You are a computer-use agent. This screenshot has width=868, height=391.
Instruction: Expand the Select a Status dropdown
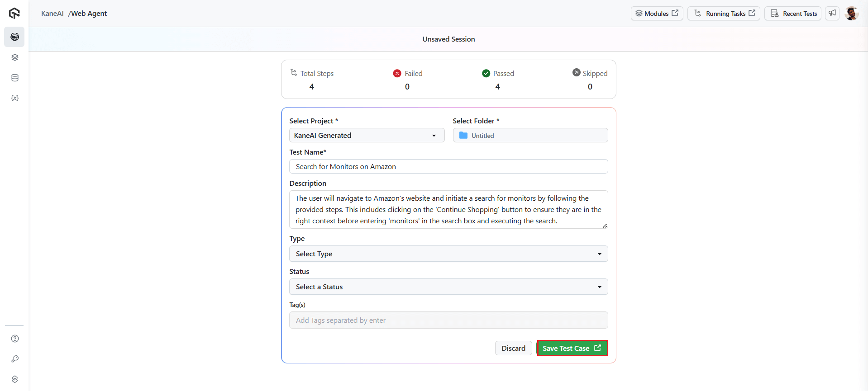pos(448,287)
